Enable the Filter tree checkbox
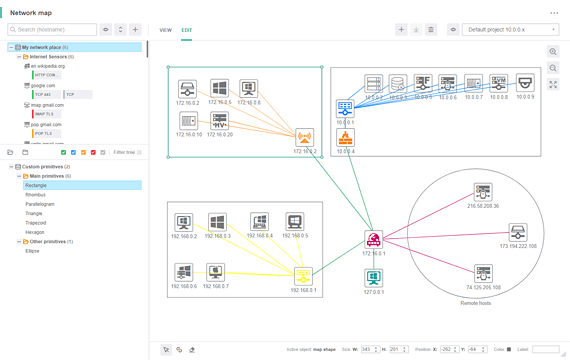The width and height of the screenshot is (570, 360). click(139, 152)
